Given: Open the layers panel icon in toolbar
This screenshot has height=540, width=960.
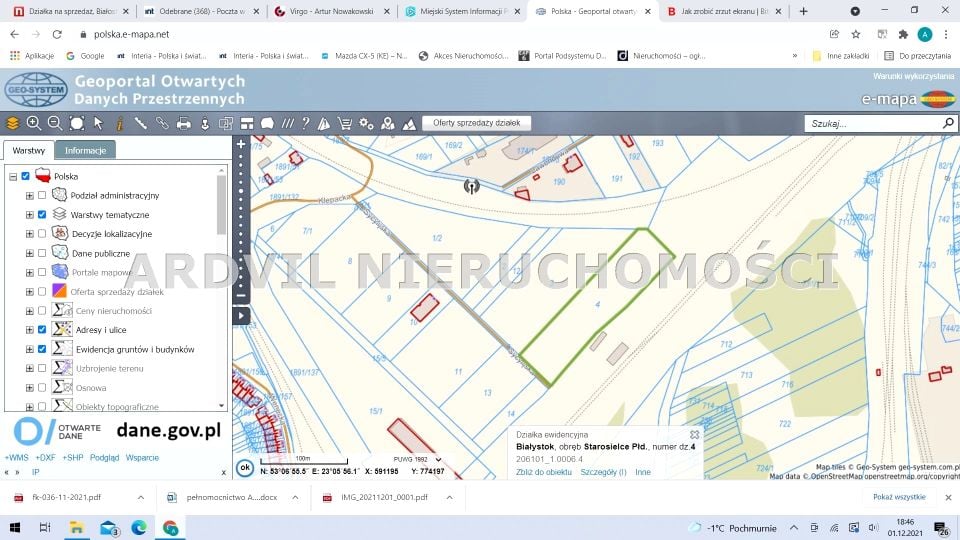Looking at the screenshot, I should (13, 123).
